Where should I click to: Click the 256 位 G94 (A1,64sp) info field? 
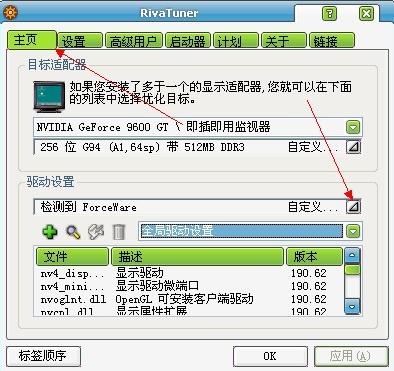(x=189, y=147)
